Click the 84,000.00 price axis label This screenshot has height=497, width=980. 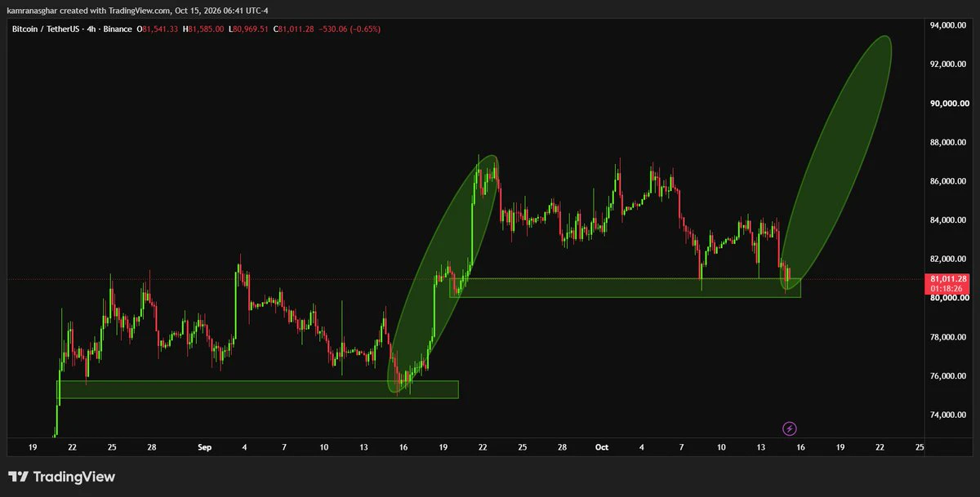(947, 220)
